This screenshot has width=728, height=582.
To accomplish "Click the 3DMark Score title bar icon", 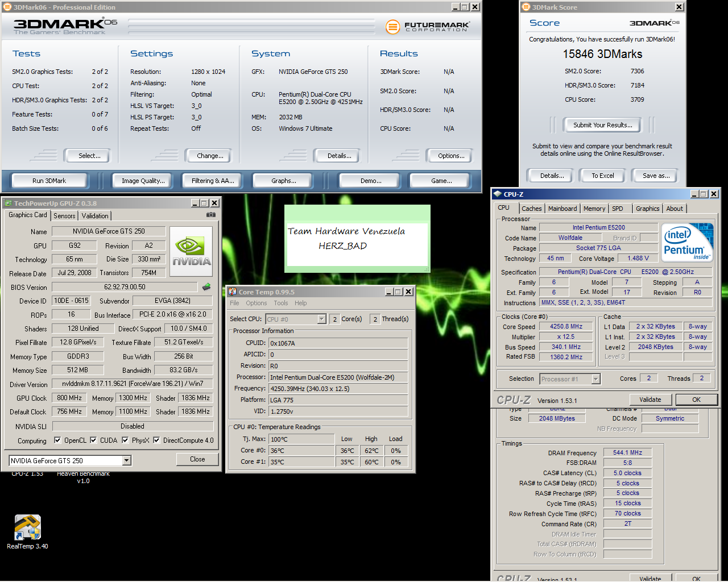I will point(526,7).
